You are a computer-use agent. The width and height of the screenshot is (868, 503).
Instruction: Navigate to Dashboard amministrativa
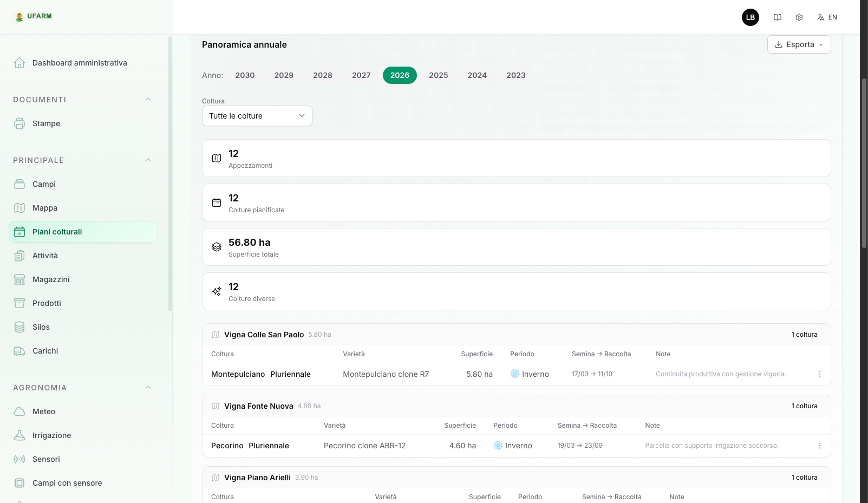pyautogui.click(x=80, y=63)
